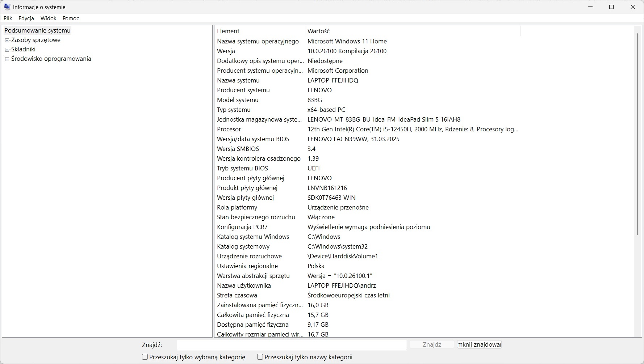Click the 83BG model value
The width and height of the screenshot is (644, 364).
315,100
